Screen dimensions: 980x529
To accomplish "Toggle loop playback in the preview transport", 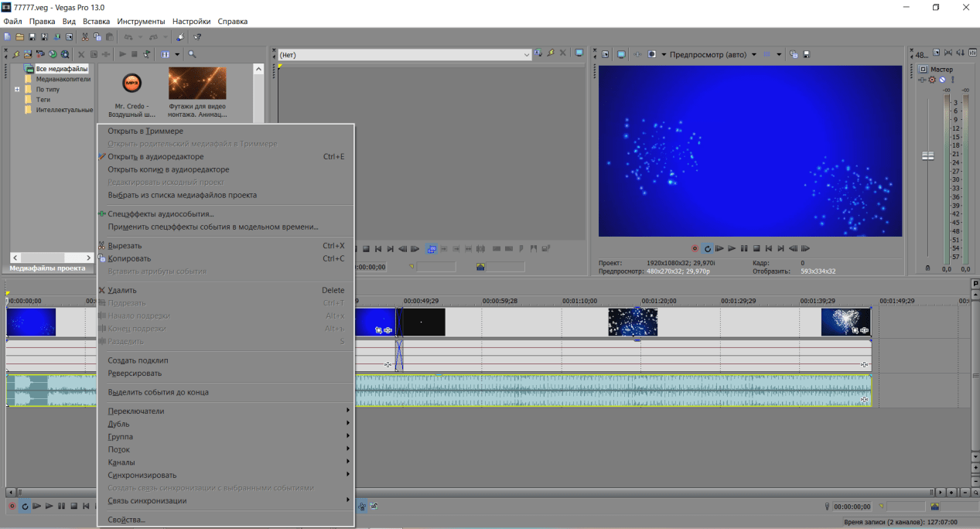I will click(707, 248).
